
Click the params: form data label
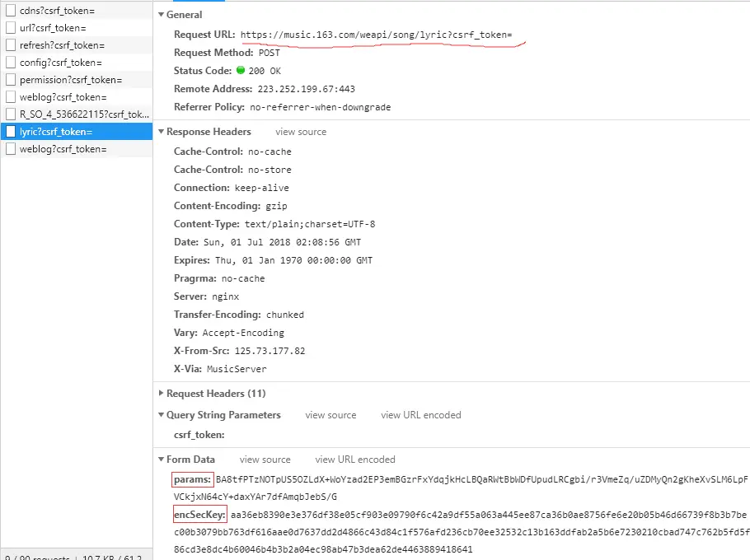[192, 480]
